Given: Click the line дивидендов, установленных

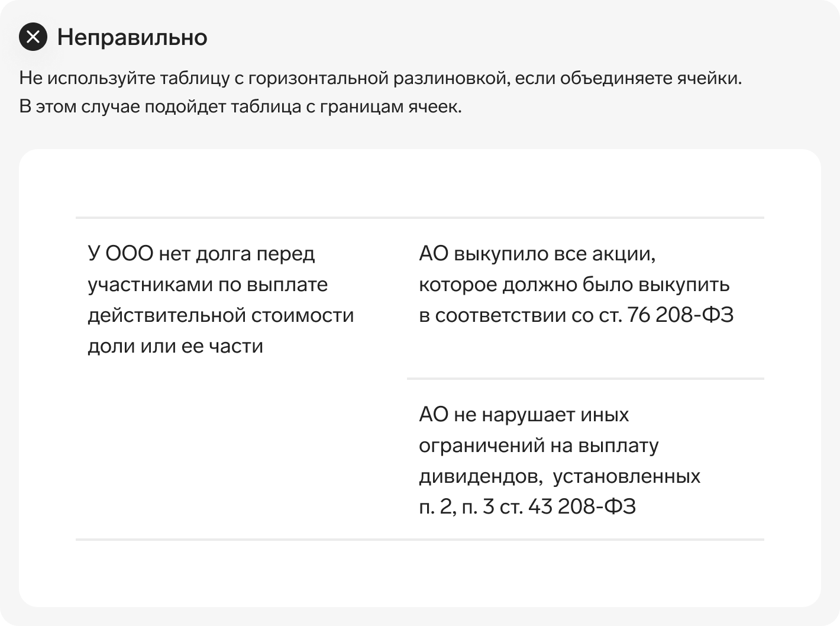Looking at the screenshot, I should 560,476.
